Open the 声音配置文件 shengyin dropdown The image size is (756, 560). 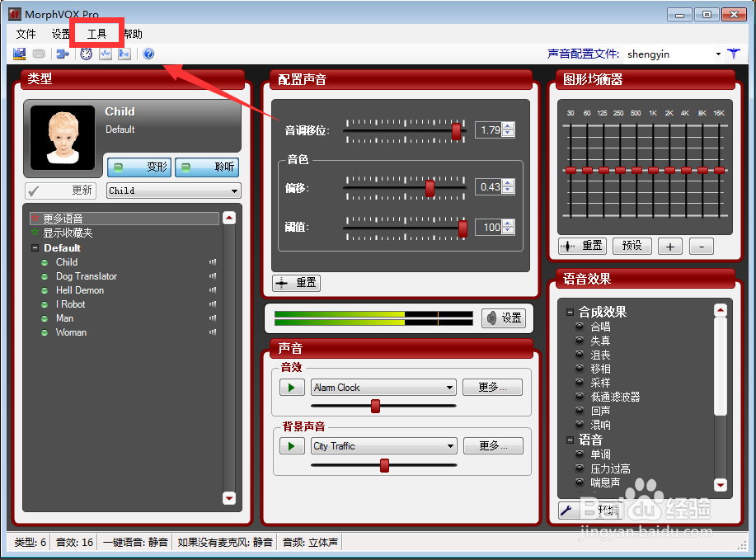718,54
